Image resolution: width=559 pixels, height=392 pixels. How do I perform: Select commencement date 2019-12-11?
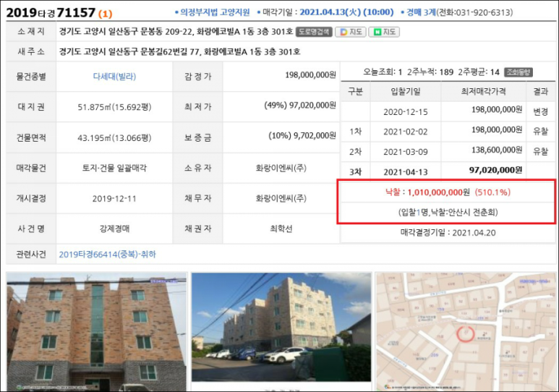114,199
